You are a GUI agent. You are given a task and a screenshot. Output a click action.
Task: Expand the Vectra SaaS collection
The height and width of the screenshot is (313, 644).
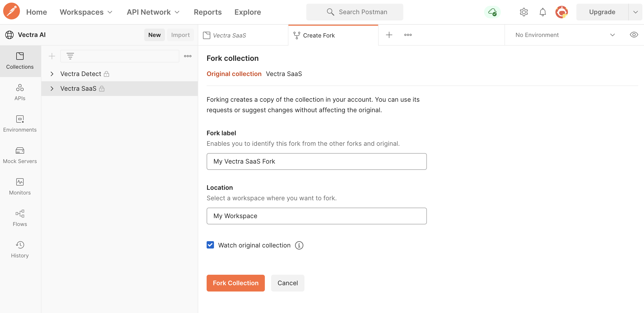(52, 88)
